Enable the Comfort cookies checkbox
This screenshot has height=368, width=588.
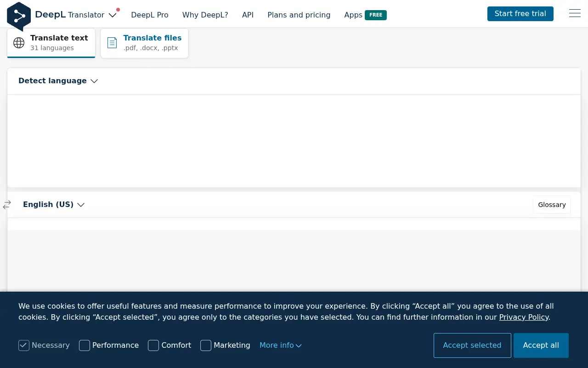[x=153, y=345]
